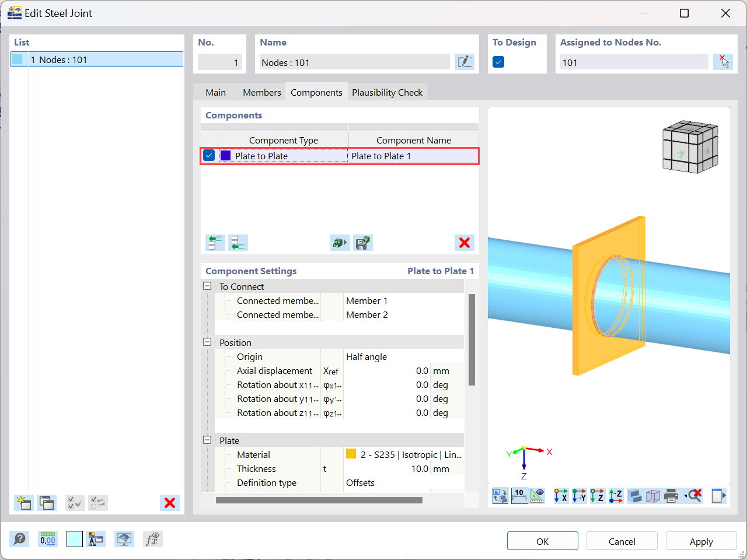The height and width of the screenshot is (560, 747).
Task: Enable the To Design checkbox
Action: coord(498,61)
